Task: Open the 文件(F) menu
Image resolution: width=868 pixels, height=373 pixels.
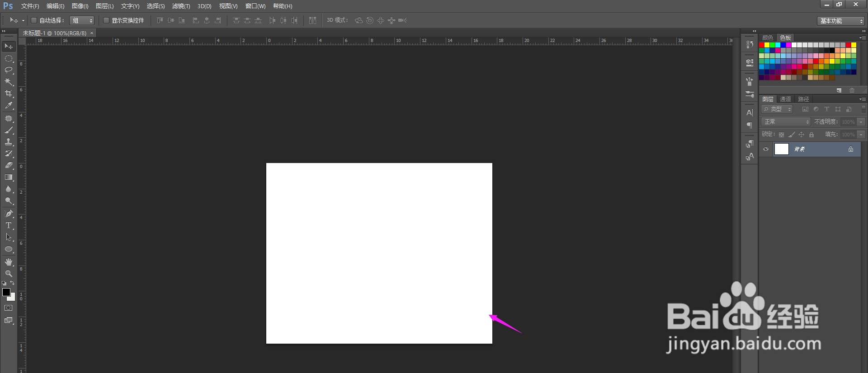Action: [30, 6]
